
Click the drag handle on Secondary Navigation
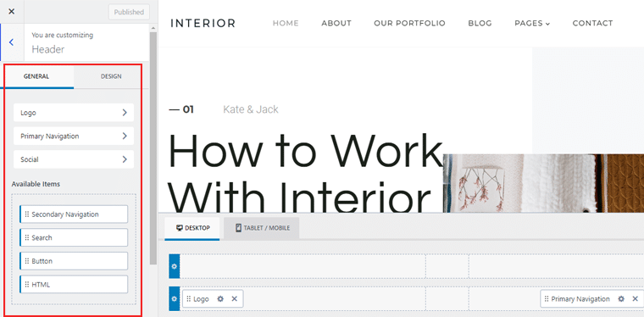point(27,214)
